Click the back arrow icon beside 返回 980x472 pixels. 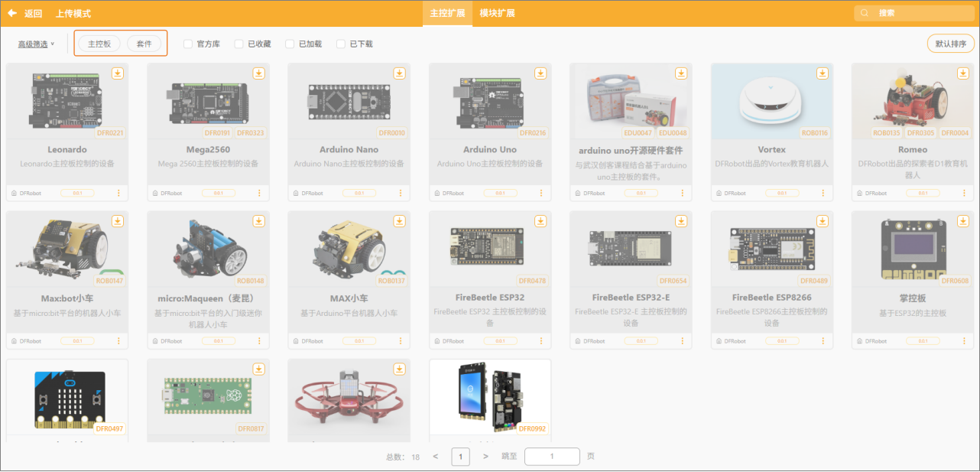tap(12, 13)
